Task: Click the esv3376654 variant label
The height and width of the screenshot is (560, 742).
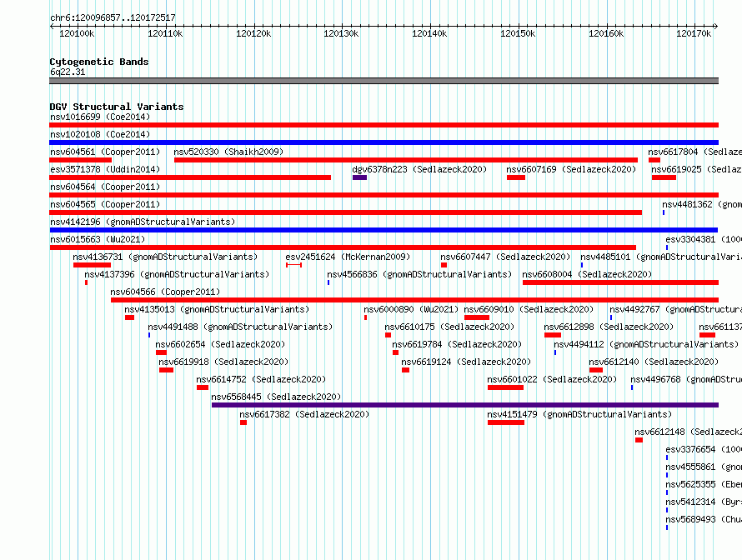Action: (704, 449)
